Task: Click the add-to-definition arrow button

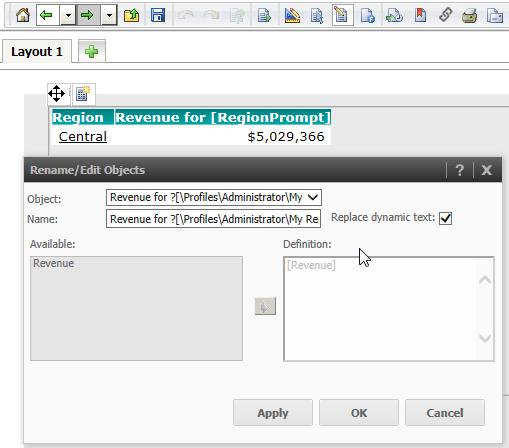Action: pos(265,306)
